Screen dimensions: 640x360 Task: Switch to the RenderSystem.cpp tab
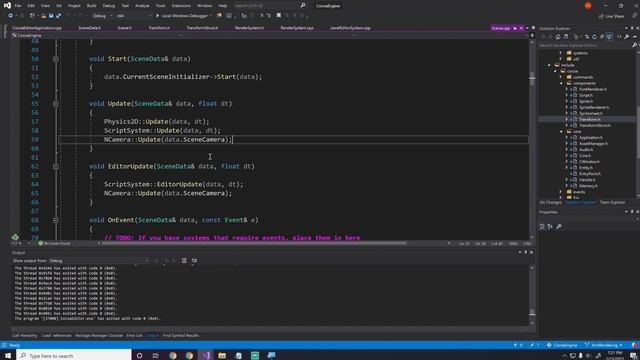297,28
